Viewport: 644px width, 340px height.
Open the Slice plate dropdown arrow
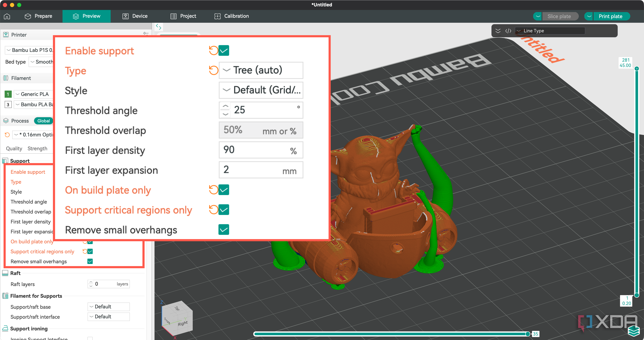point(538,17)
